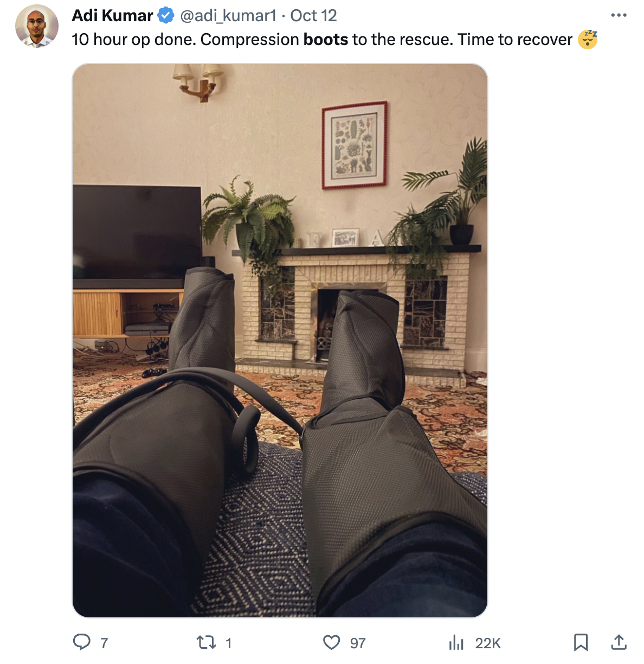This screenshot has width=644, height=664.
Task: Share the post via upload icon
Action: pyautogui.click(x=619, y=642)
